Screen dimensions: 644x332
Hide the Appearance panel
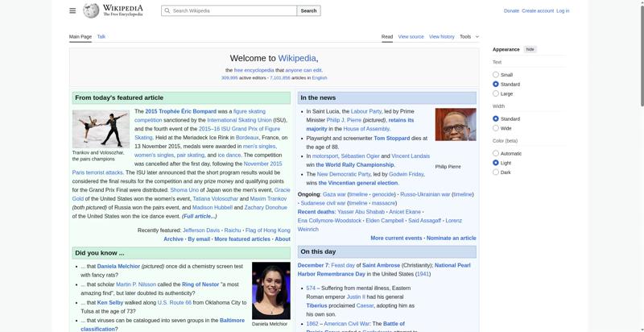coord(530,49)
